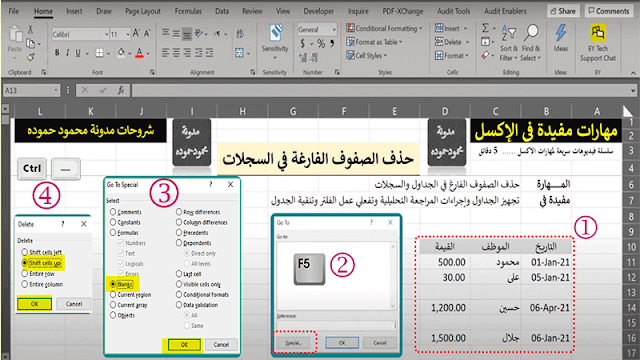
Task: Toggle Italic formatting
Action: (67, 53)
